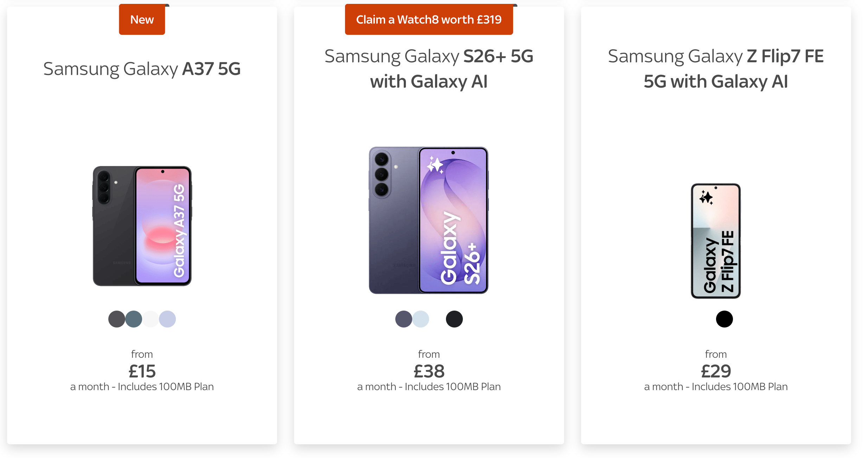Select the white colour for Galaxy A37

pyautogui.click(x=151, y=319)
